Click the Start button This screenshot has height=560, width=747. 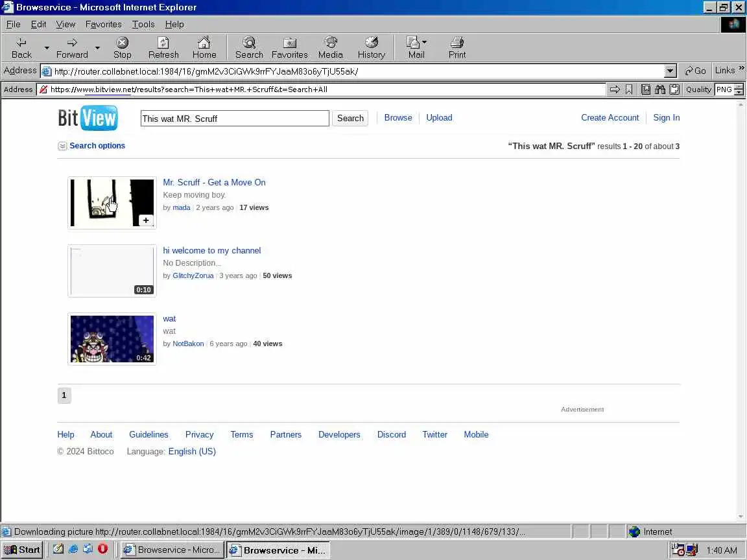click(x=23, y=550)
